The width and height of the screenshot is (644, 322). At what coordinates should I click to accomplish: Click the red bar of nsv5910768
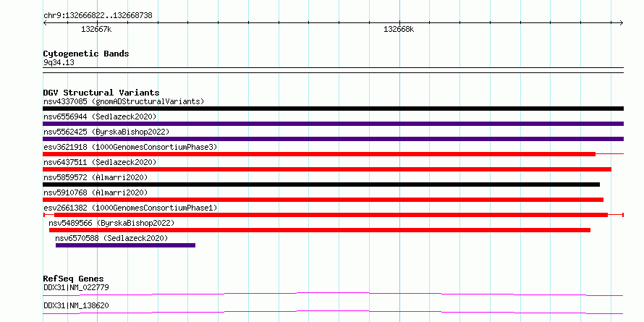tap(323, 200)
